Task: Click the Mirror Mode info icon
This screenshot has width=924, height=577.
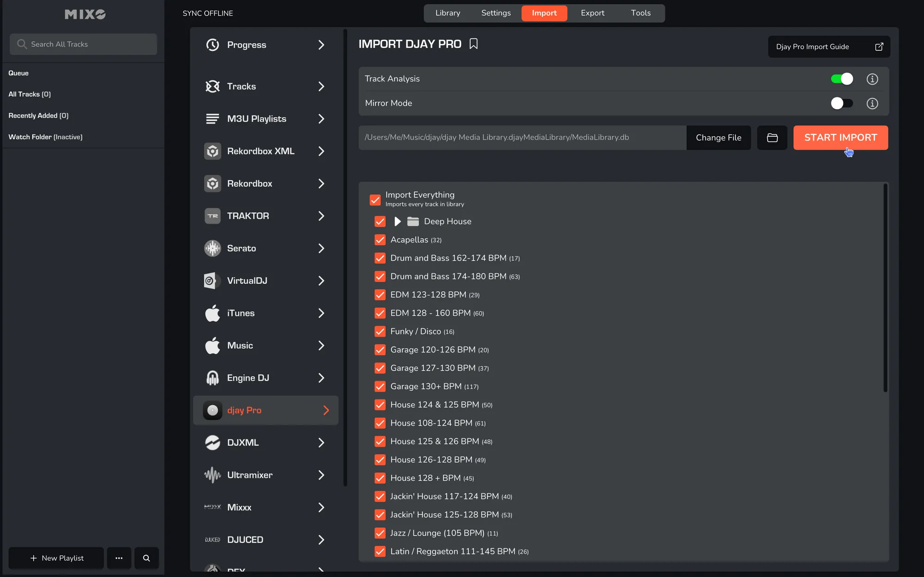Action: pyautogui.click(x=872, y=103)
